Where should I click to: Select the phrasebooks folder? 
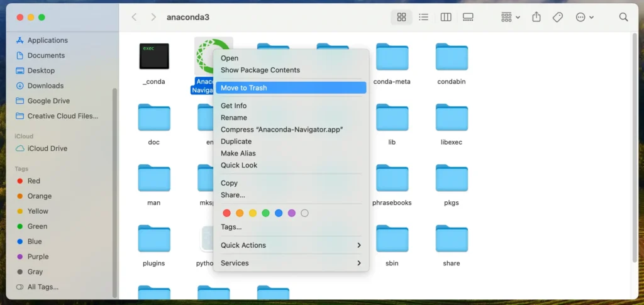pyautogui.click(x=392, y=178)
